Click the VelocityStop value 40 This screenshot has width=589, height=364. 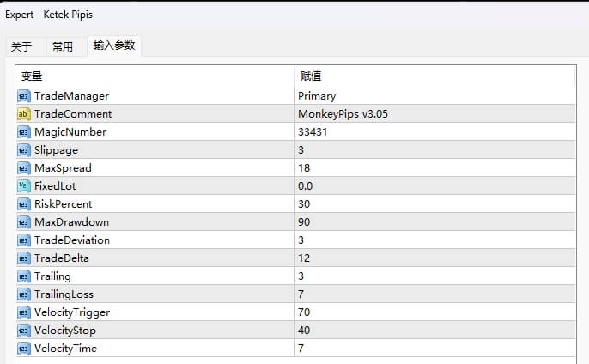[304, 331]
